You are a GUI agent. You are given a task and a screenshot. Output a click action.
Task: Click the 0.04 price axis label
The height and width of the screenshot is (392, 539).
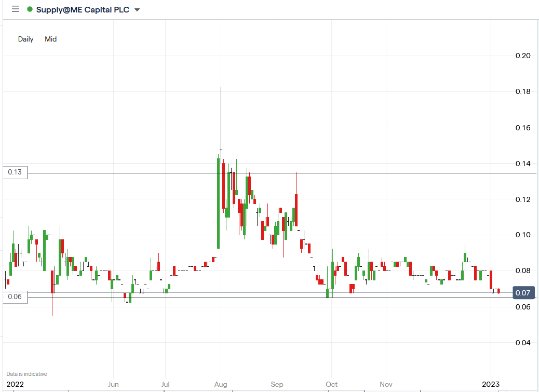point(523,343)
